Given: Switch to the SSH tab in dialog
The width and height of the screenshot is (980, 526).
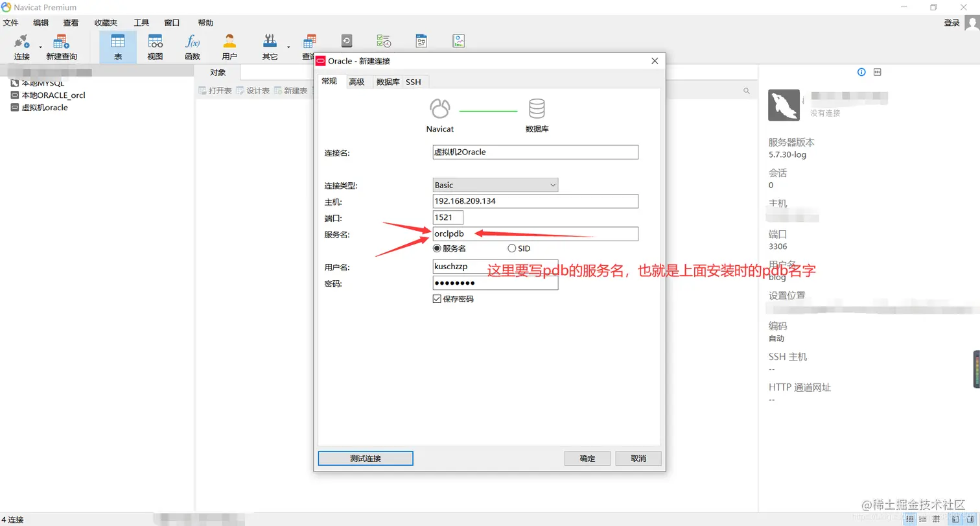Looking at the screenshot, I should pos(414,82).
